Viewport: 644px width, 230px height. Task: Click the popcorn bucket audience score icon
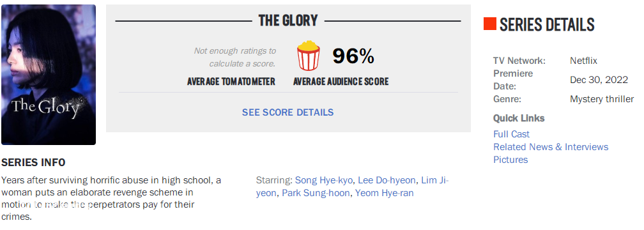point(308,56)
